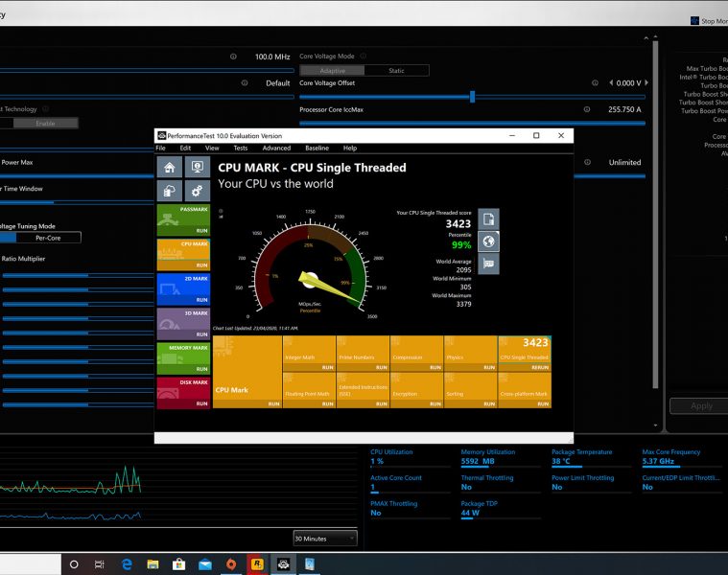Open the Help menu
The height and width of the screenshot is (575, 728).
[350, 148]
